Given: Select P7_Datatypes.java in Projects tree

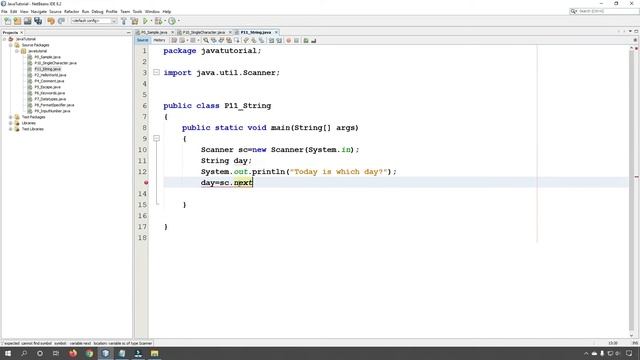Looking at the screenshot, I should pyautogui.click(x=50, y=99).
